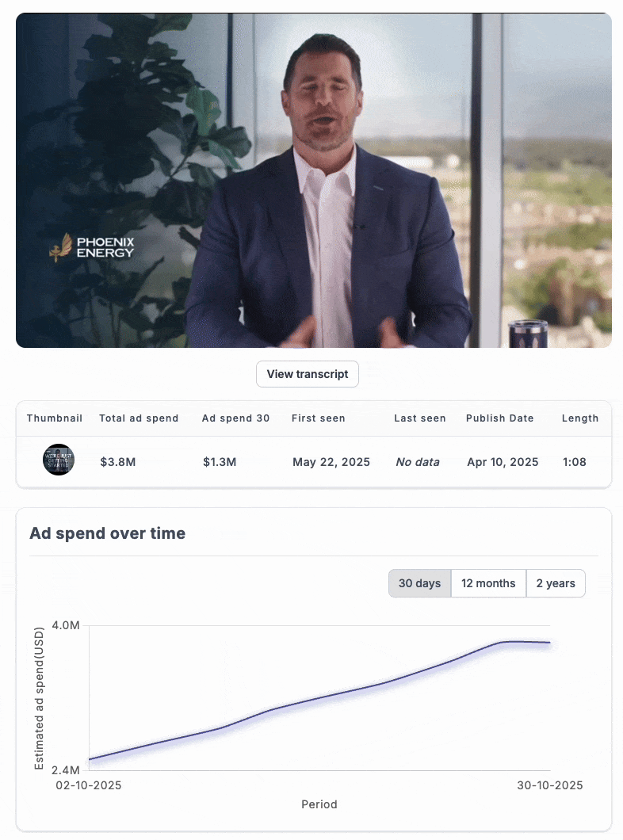Click the 30-10-2025 x-axis date label
623x840 pixels.
[x=550, y=785]
